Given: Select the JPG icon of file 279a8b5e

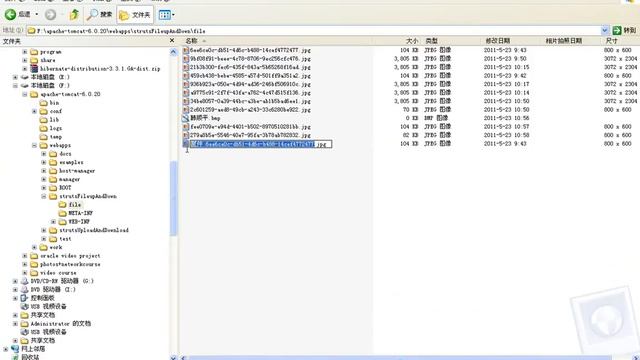Looking at the screenshot, I should (x=186, y=135).
